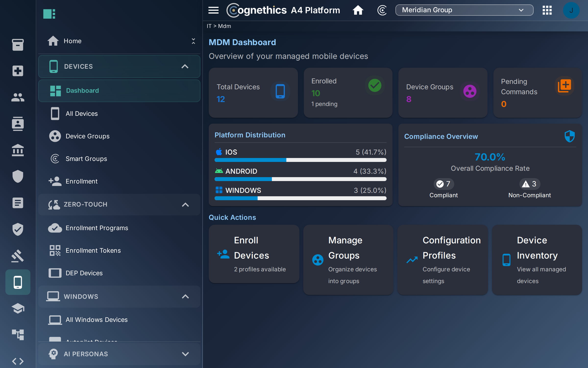Click the IT breadcrumb link

pos(209,26)
